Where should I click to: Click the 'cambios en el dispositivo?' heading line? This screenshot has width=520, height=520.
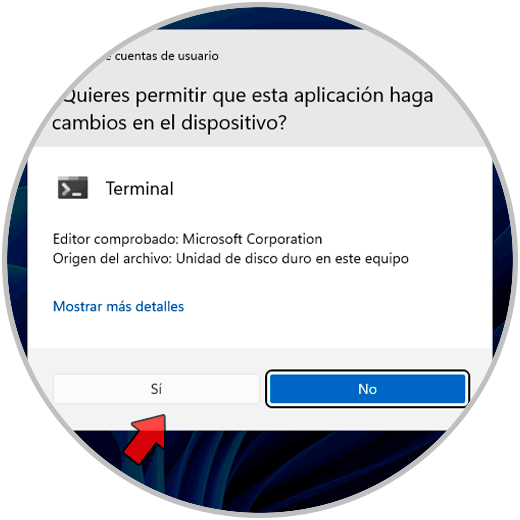pyautogui.click(x=169, y=123)
